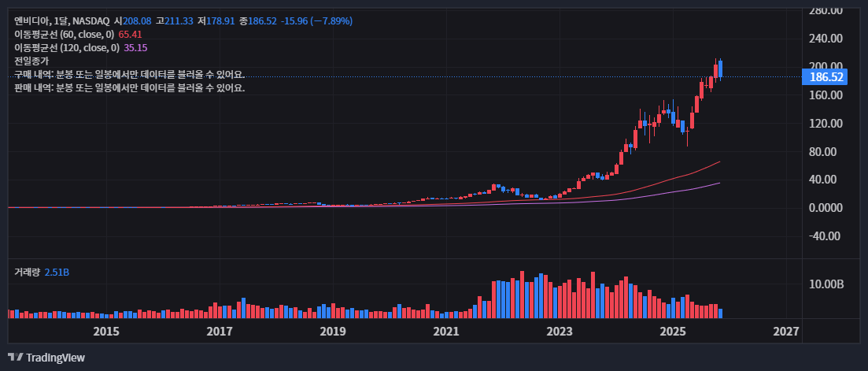Viewport: 868px width, 371px height.
Task: Click the 10.00B volume scale label
Action: click(826, 284)
